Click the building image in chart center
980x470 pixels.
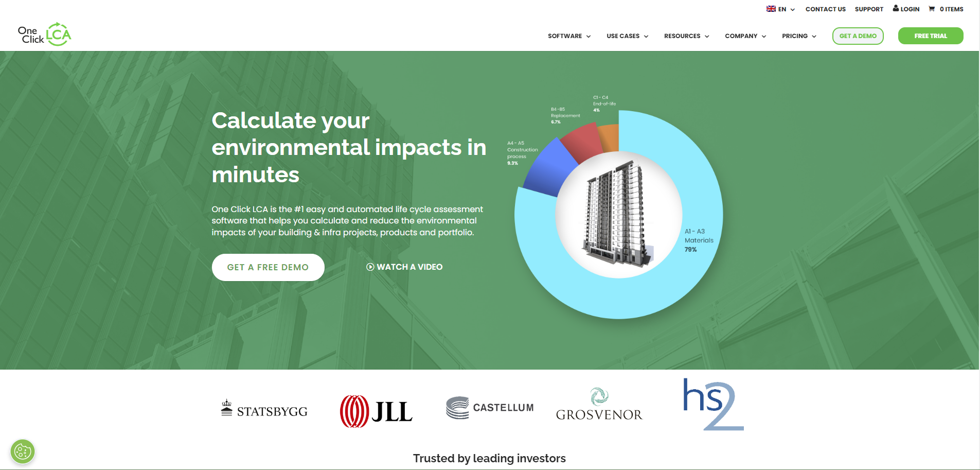(619, 215)
